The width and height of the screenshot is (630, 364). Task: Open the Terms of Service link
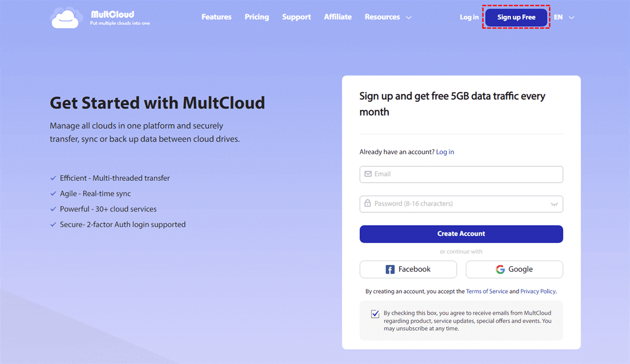(487, 291)
